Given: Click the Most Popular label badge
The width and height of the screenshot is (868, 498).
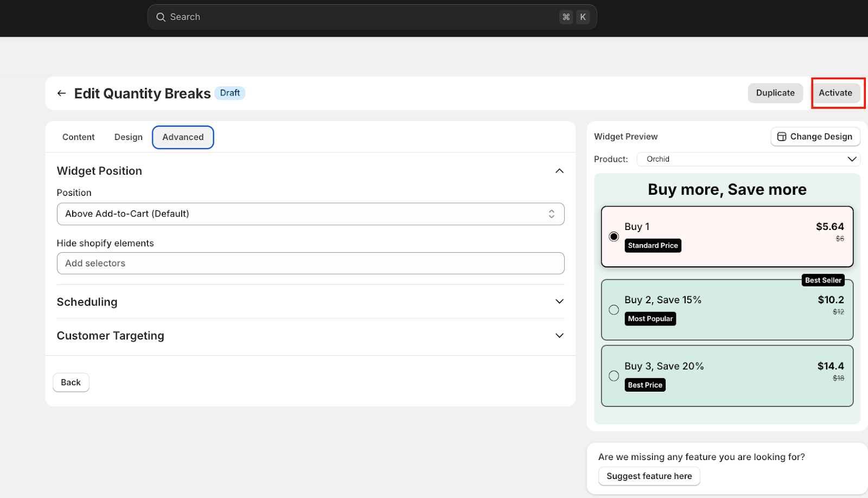Looking at the screenshot, I should (x=650, y=319).
